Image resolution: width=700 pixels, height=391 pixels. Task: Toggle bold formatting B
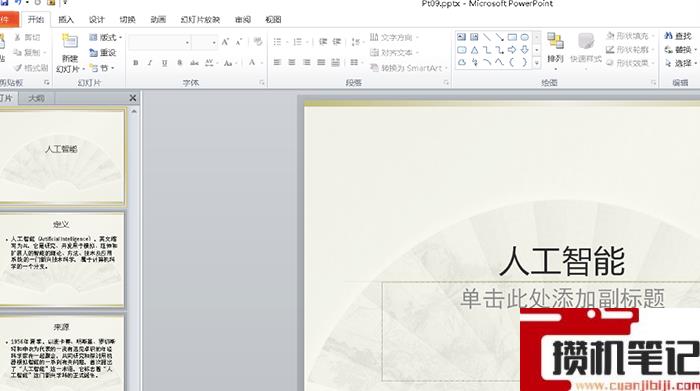135,63
